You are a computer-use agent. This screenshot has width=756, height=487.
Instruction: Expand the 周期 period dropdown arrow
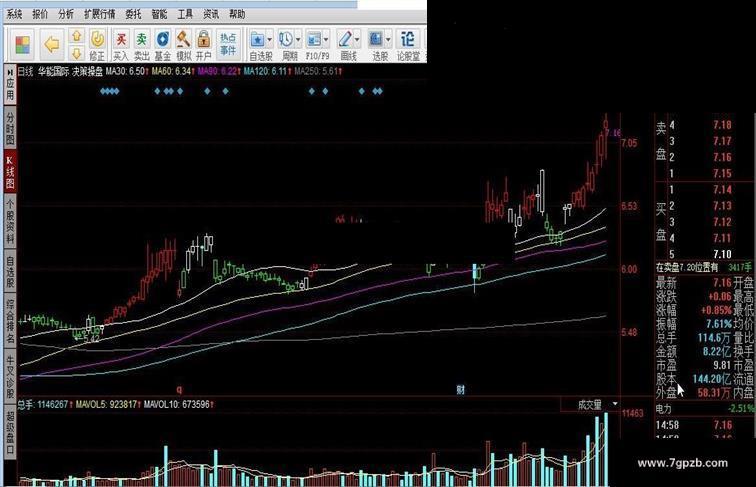click(298, 40)
